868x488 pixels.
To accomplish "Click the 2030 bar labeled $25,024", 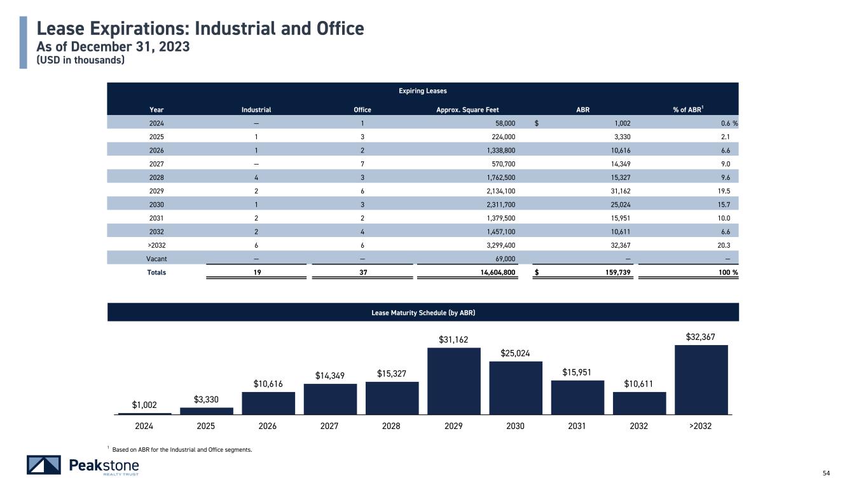I will click(515, 388).
